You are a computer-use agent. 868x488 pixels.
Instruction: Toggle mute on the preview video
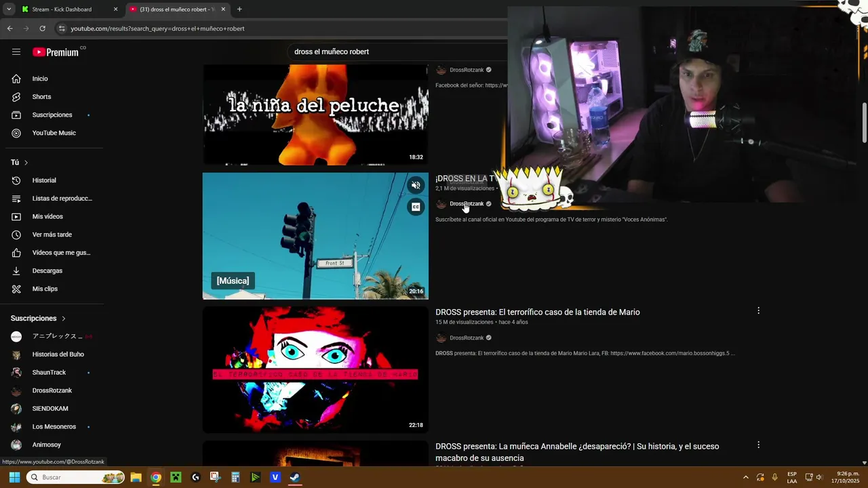(416, 185)
